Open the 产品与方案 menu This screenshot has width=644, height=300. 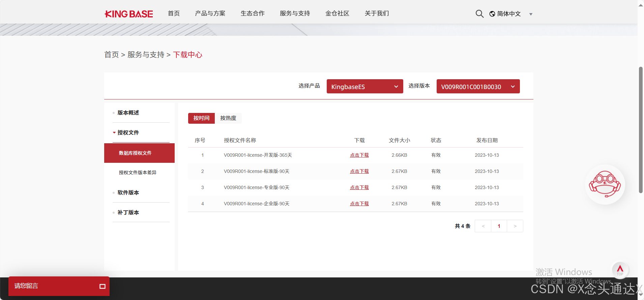(210, 13)
